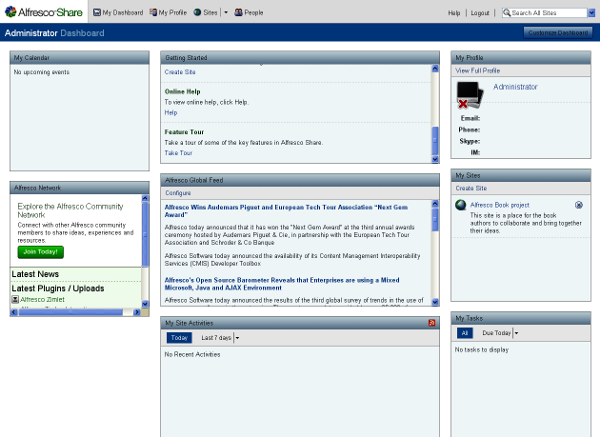
Task: Open the Audemars Piguet Next Gem Award article
Action: pos(286,211)
